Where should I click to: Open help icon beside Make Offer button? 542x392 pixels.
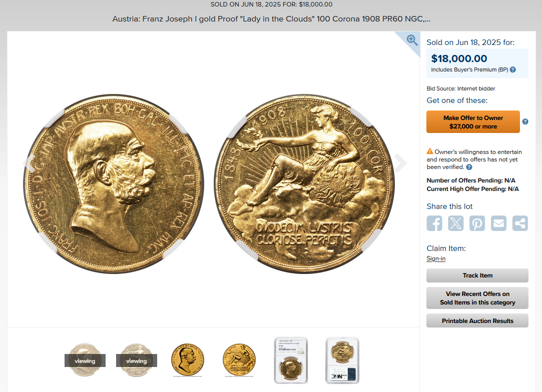point(525,121)
